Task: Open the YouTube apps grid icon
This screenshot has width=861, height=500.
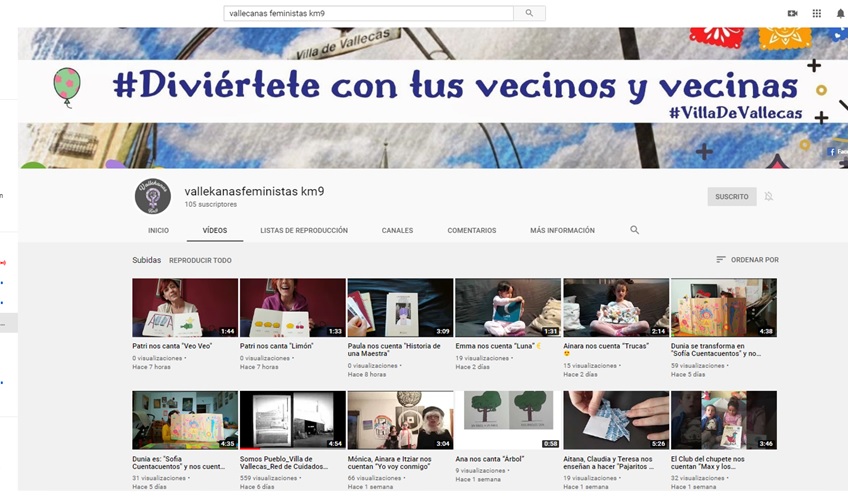Action: 817,13
